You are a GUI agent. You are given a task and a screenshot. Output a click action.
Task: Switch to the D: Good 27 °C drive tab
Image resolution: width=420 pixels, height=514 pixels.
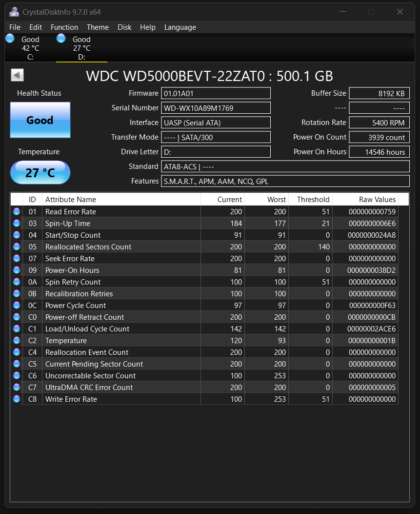pyautogui.click(x=81, y=48)
